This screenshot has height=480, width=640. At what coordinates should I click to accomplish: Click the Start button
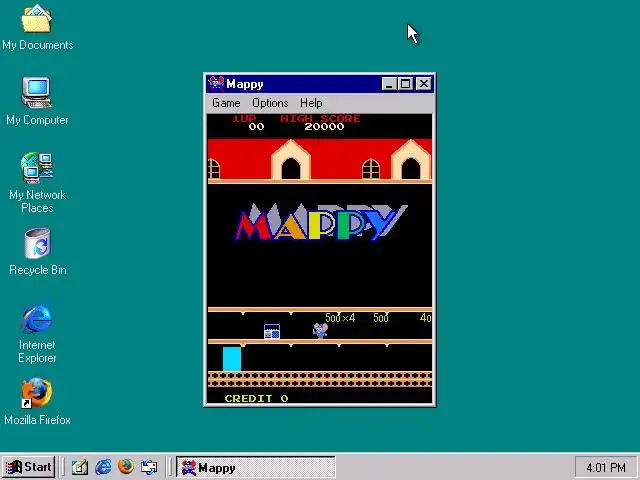(29, 467)
